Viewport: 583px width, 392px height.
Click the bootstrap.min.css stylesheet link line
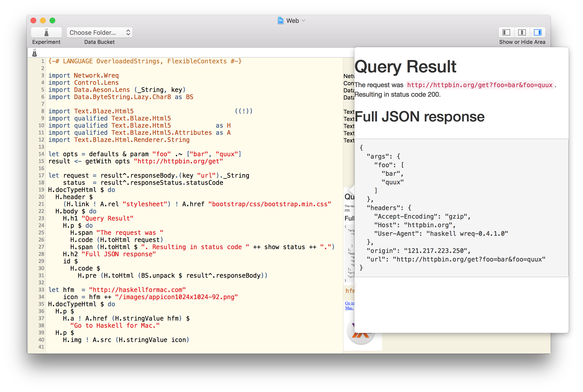tap(197, 204)
